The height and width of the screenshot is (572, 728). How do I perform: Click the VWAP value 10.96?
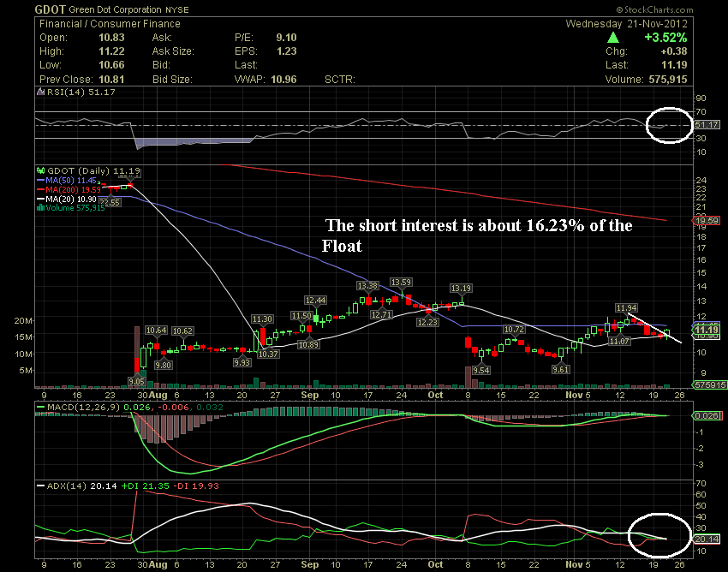click(x=283, y=80)
